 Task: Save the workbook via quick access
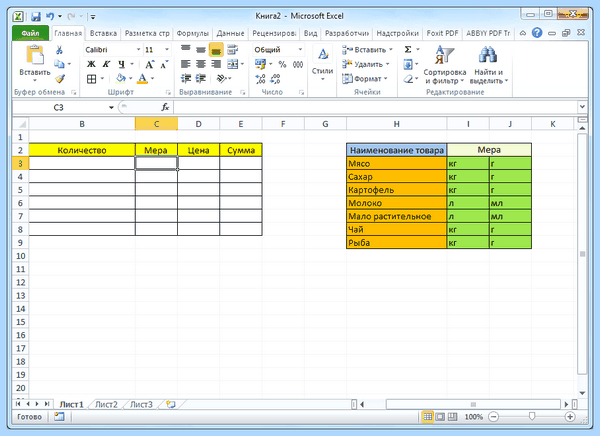pyautogui.click(x=36, y=16)
